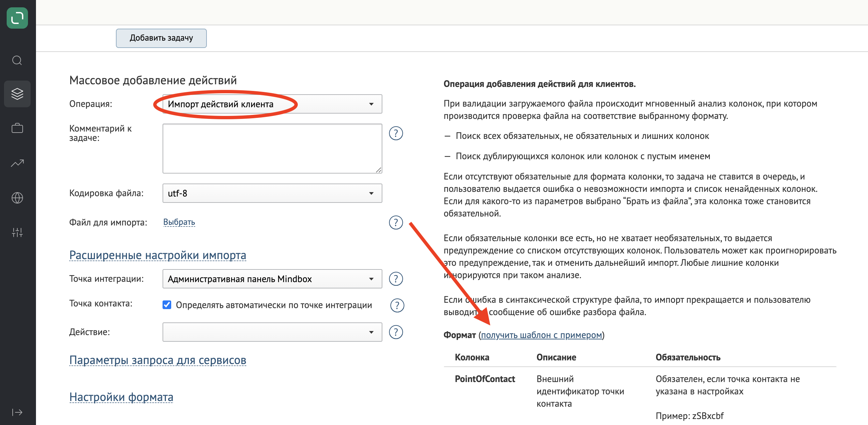Open the Операция dropdown
The width and height of the screenshot is (868, 425).
(272, 104)
